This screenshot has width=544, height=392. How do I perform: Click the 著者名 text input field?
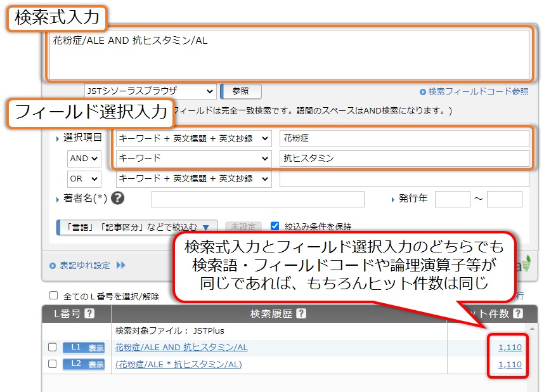(x=257, y=199)
